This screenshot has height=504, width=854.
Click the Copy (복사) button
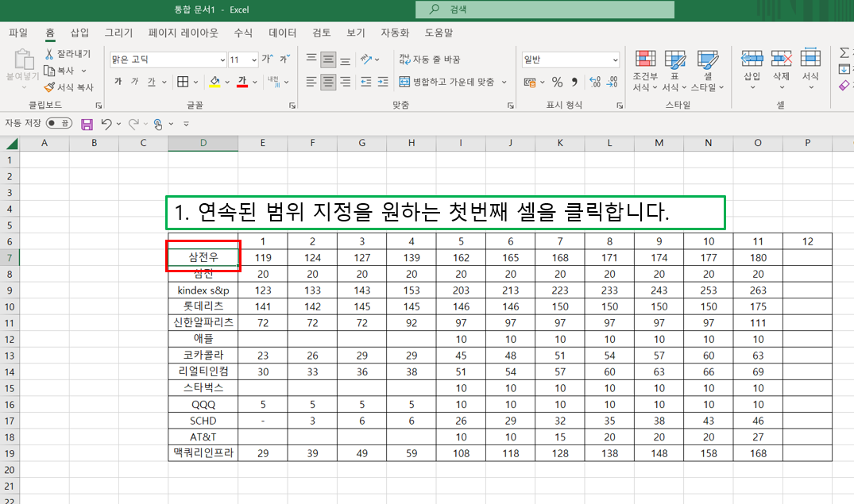(60, 71)
